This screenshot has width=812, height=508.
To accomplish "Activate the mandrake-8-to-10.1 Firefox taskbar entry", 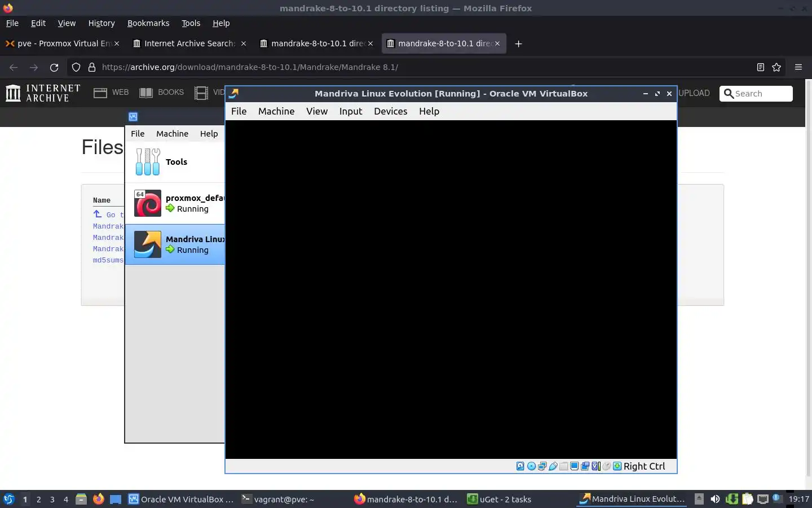I will point(406,499).
